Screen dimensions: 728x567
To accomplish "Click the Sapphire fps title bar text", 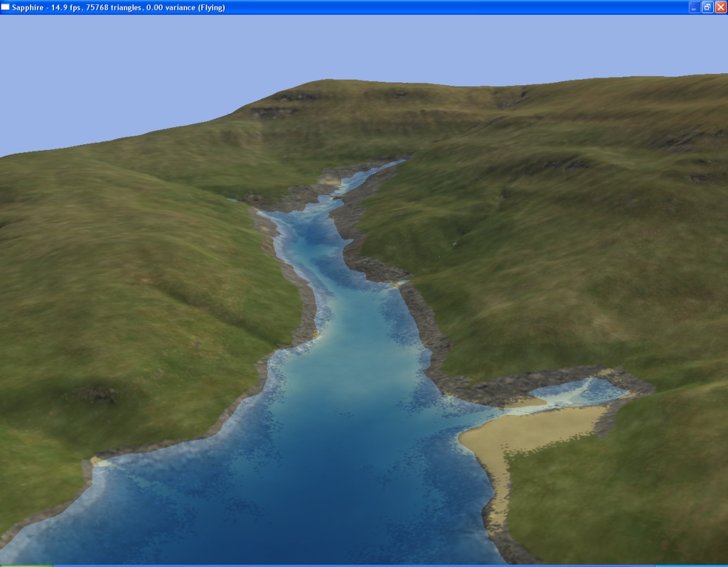I will pyautogui.click(x=118, y=7).
